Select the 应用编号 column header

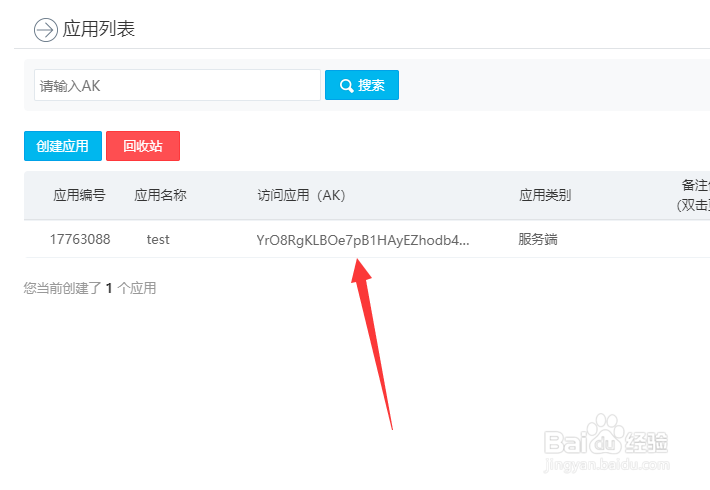point(80,195)
